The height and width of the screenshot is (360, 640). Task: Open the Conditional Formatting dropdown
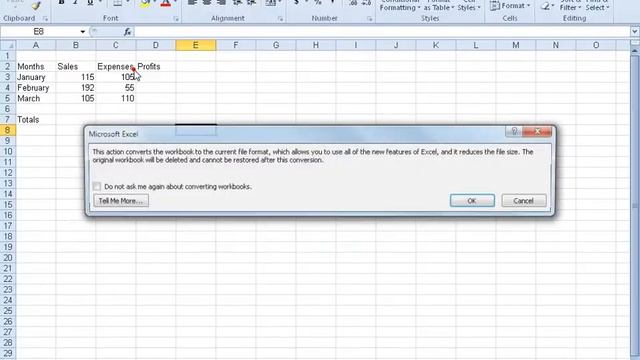pos(400,5)
